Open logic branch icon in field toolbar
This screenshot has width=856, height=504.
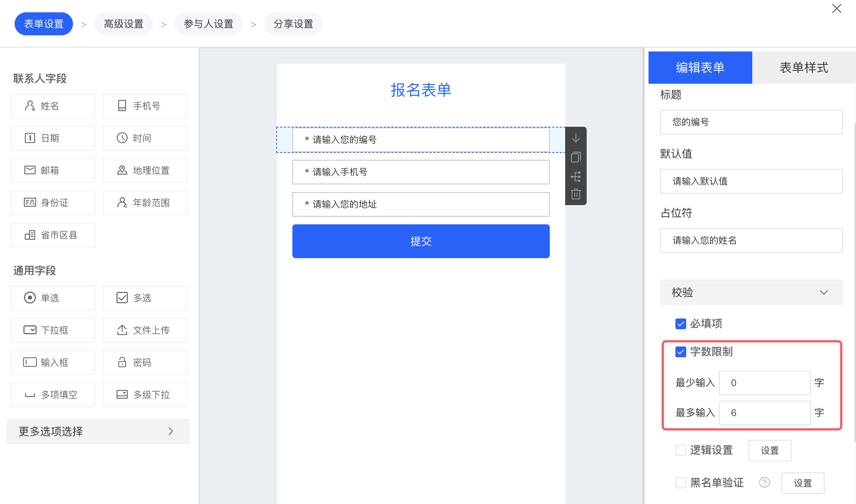576,177
